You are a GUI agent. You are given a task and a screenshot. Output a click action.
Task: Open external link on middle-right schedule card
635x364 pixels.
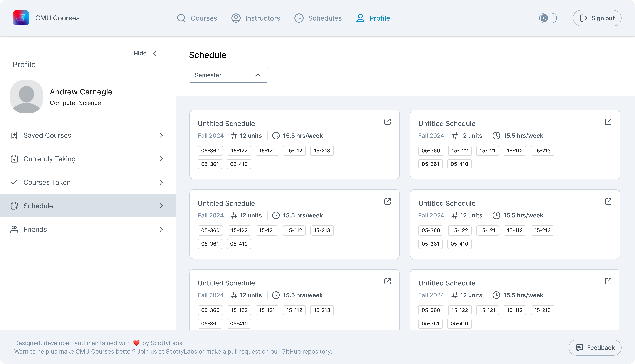[608, 202]
